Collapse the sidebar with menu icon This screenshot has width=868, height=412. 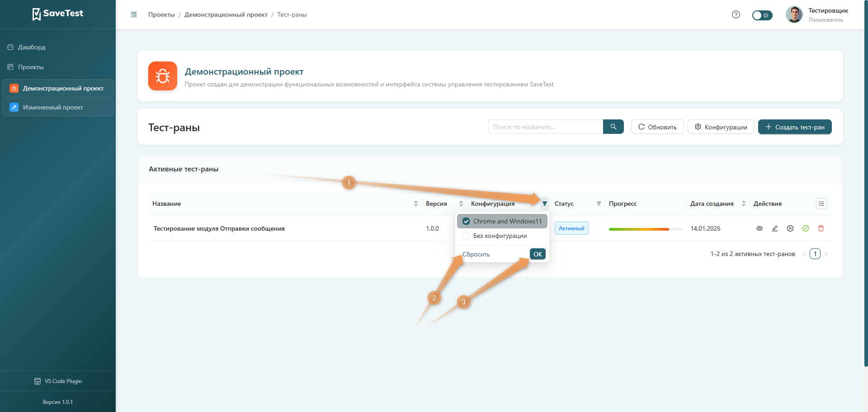coord(134,14)
